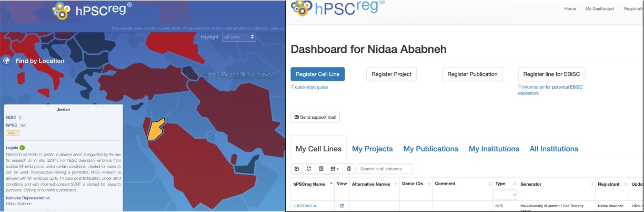Click the first square icon in table toolbar
The height and width of the screenshot is (212, 644).
[x=297, y=169]
